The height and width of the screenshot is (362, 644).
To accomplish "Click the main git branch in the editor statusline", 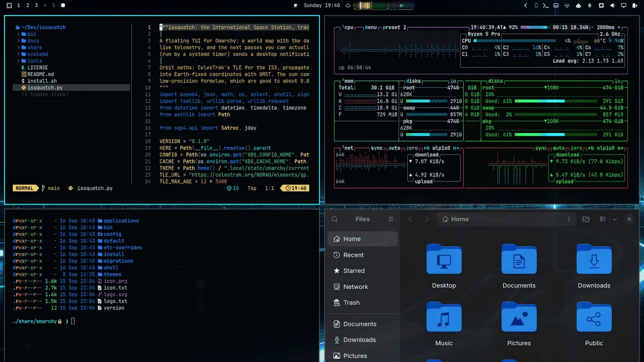I will [50, 188].
